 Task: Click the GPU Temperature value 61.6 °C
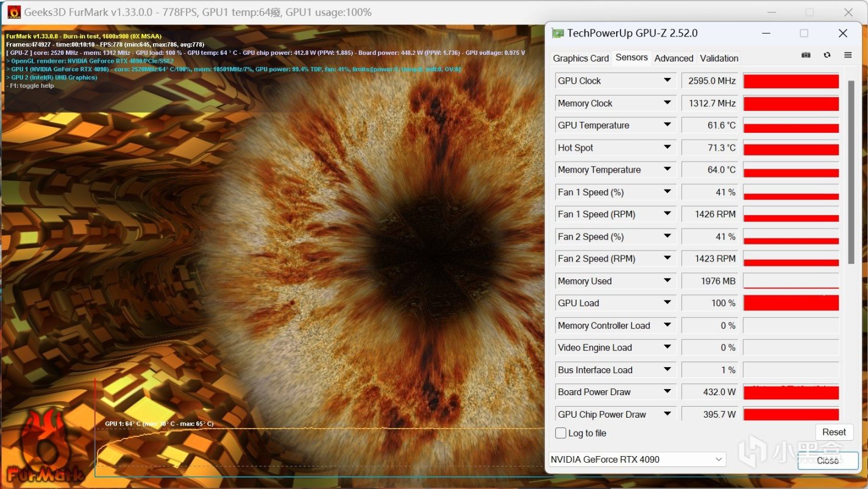(x=709, y=125)
